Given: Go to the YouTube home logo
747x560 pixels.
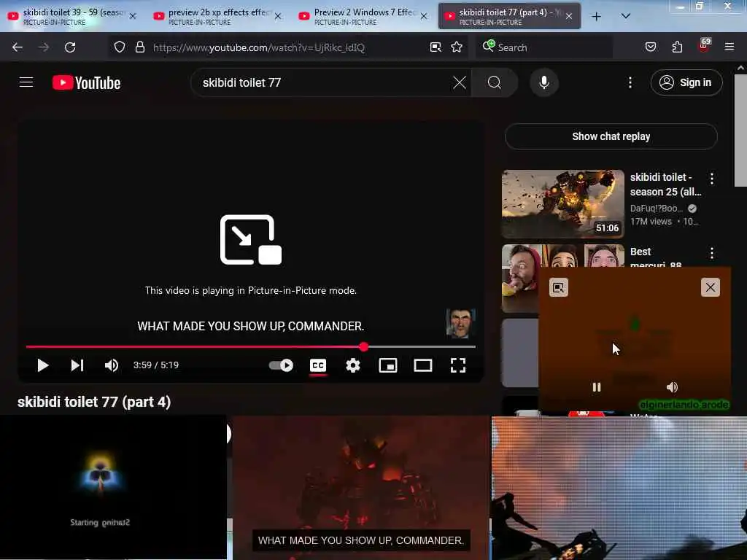Looking at the screenshot, I should [x=86, y=82].
